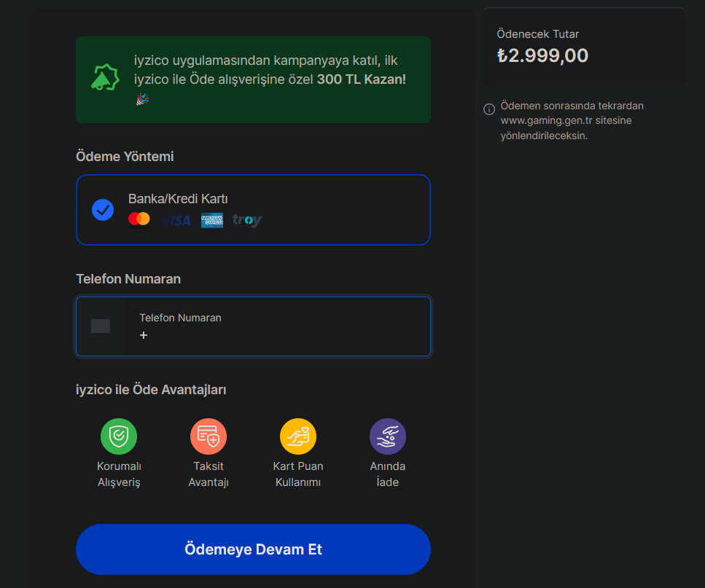Select the Banka/Kredi Kartı radio checkmark
705x588 pixels.
tap(103, 210)
